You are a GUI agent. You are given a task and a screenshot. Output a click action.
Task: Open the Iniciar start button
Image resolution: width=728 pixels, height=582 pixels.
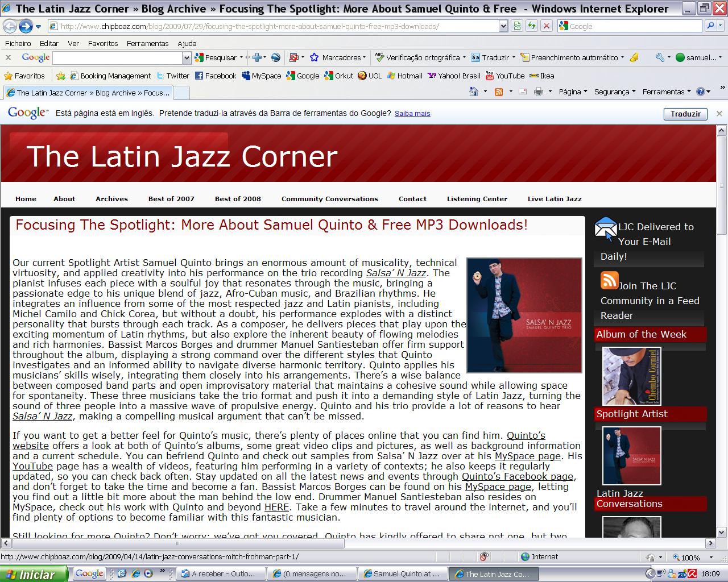(34, 574)
